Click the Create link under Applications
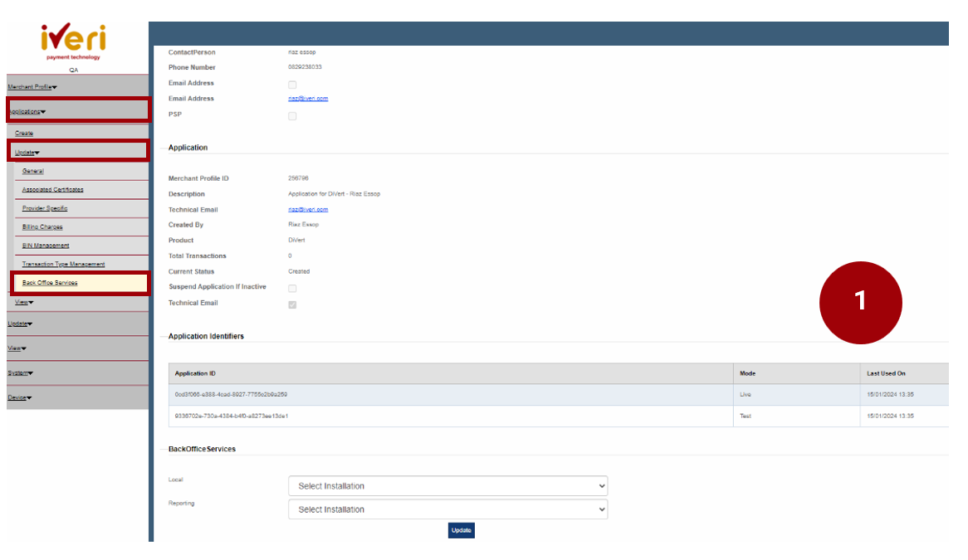Image resolution: width=968 pixels, height=560 pixels. (24, 134)
